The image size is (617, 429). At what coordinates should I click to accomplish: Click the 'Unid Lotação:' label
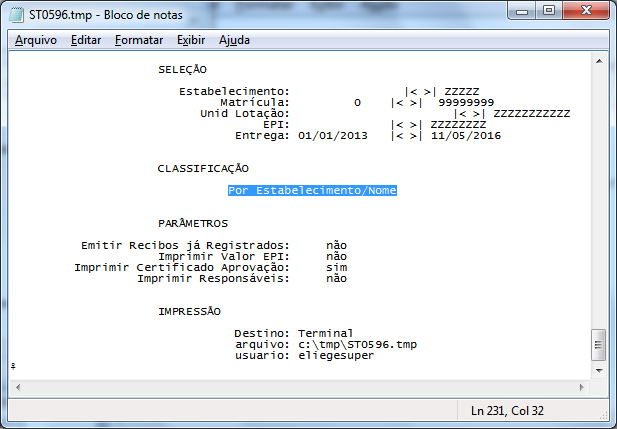[x=245, y=114]
